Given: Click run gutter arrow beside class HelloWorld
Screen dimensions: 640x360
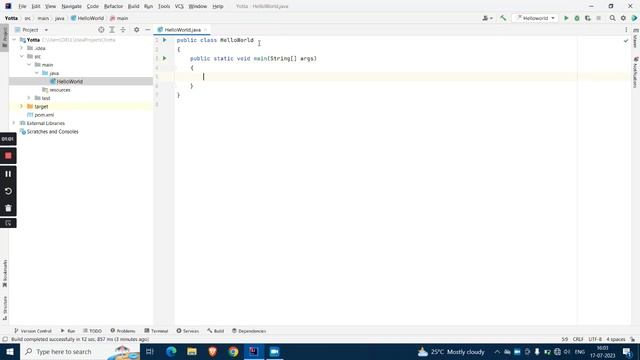Looking at the screenshot, I should coord(164,40).
